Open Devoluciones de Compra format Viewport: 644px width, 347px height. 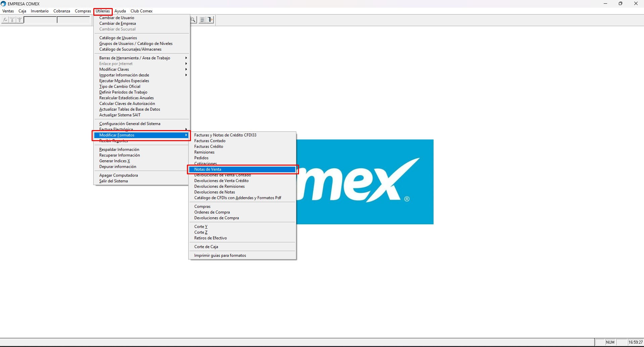242,218
